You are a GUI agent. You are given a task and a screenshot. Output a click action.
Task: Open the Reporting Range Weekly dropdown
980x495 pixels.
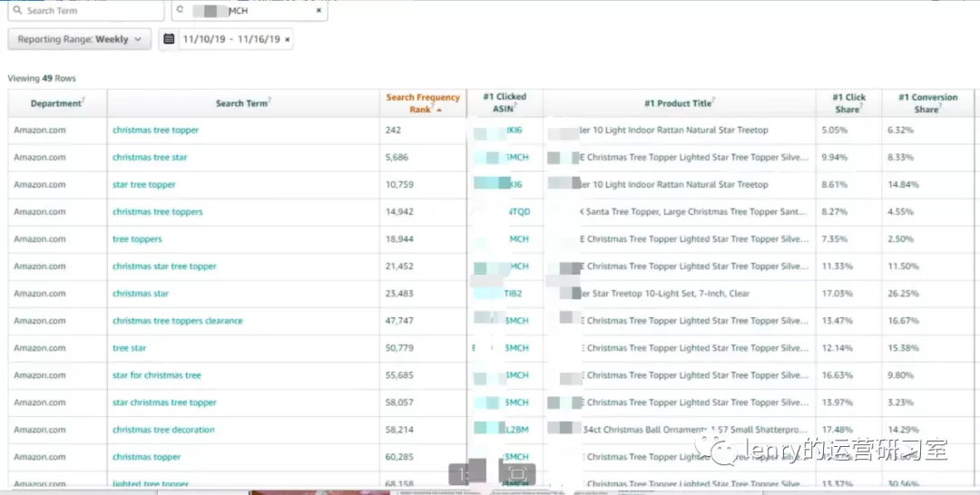79,39
